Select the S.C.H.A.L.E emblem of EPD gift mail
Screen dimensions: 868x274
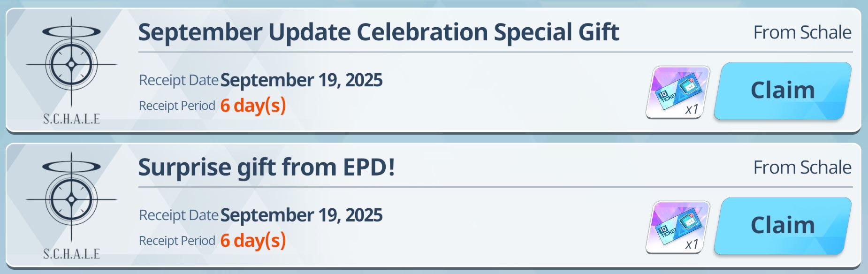71,205
